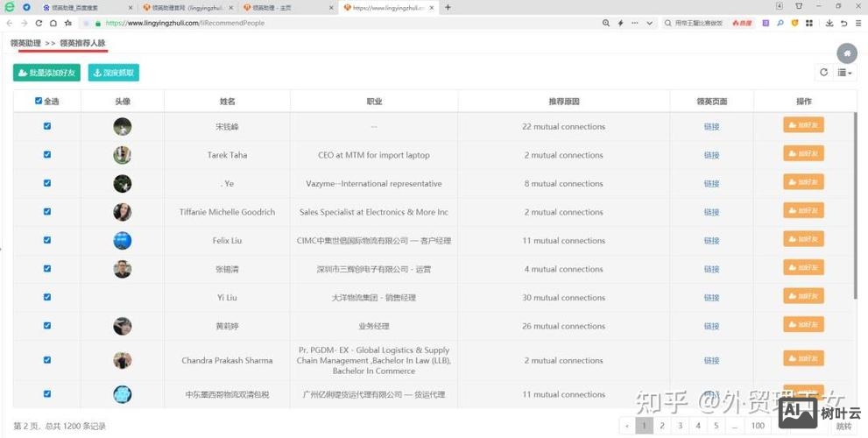This screenshot has width=868, height=438.
Task: Open the column list dropdown
Action: (x=844, y=72)
